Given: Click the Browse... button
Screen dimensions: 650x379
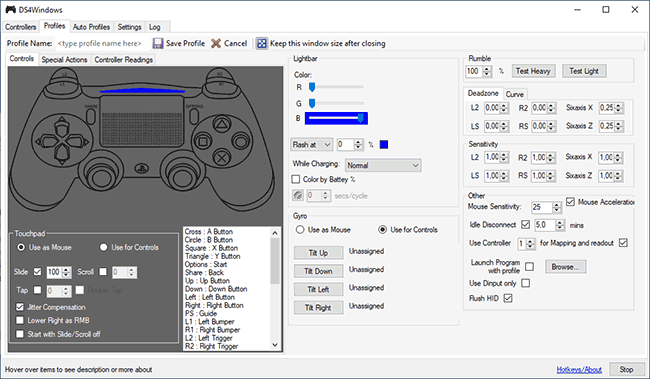Looking at the screenshot, I should coord(565,267).
